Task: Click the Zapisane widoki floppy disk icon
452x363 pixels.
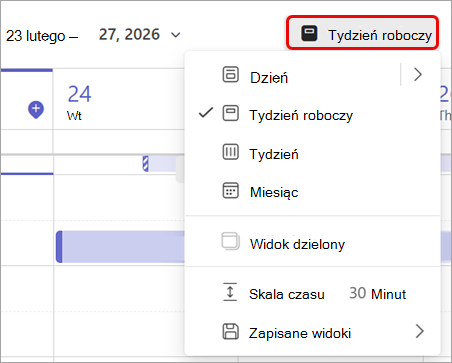Action: [231, 331]
